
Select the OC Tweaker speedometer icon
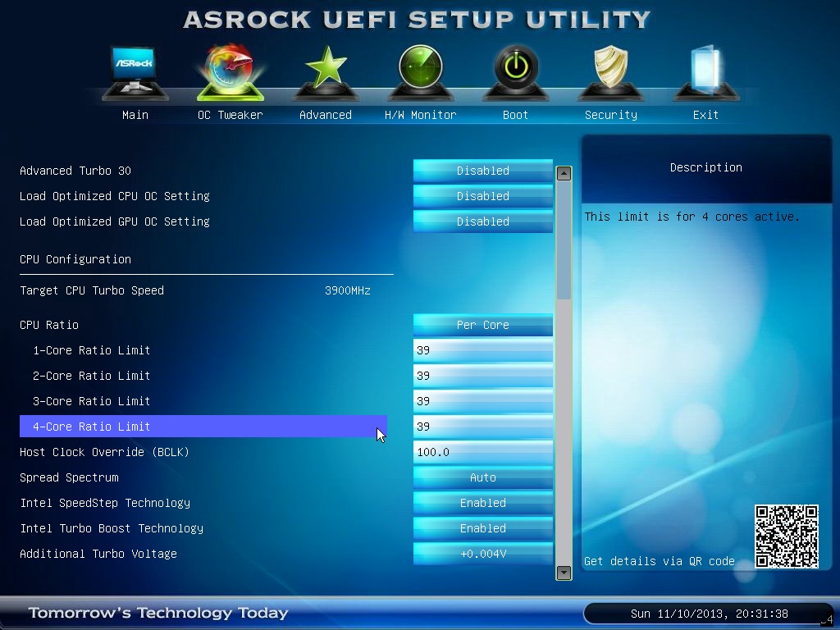pyautogui.click(x=231, y=73)
